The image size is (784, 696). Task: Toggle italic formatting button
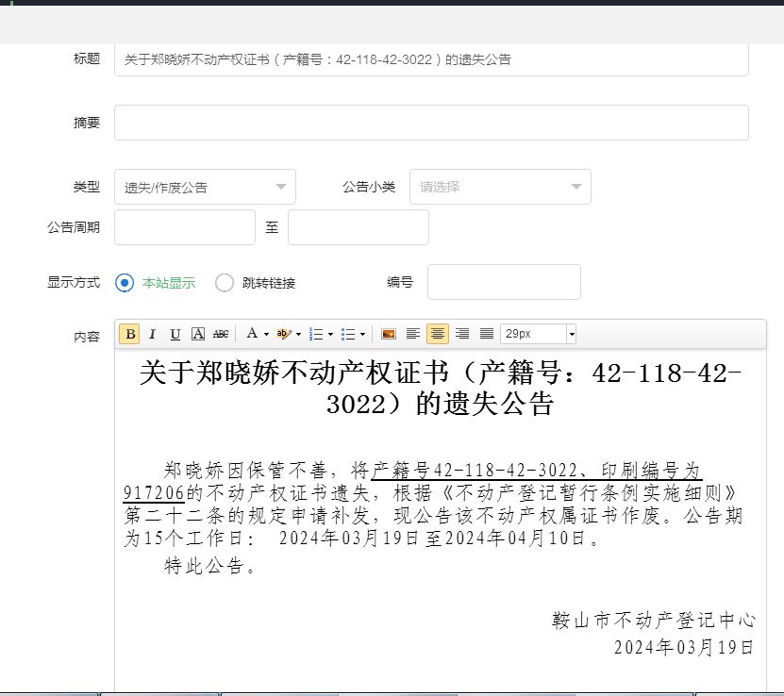click(x=153, y=334)
